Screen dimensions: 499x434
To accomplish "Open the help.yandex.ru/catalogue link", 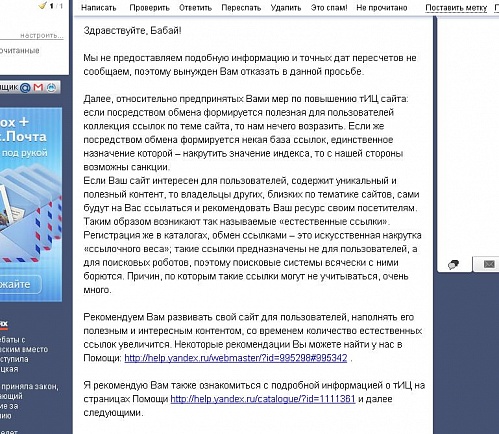I will click(x=263, y=399).
